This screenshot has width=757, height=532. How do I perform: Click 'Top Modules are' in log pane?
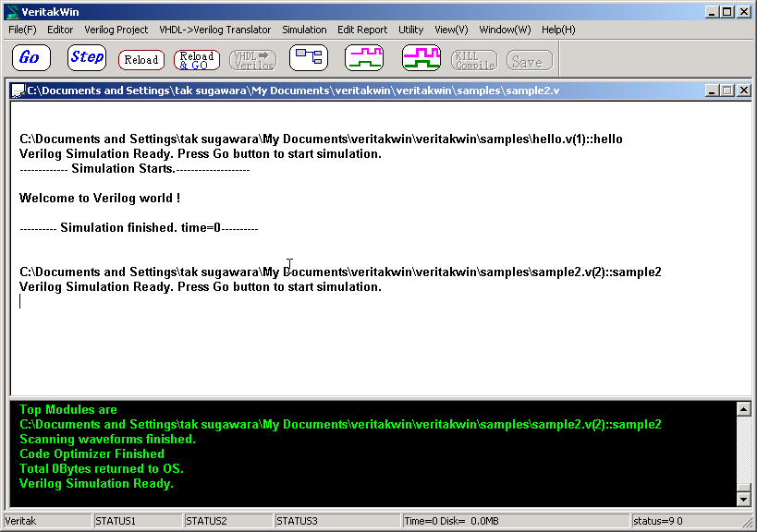68,409
